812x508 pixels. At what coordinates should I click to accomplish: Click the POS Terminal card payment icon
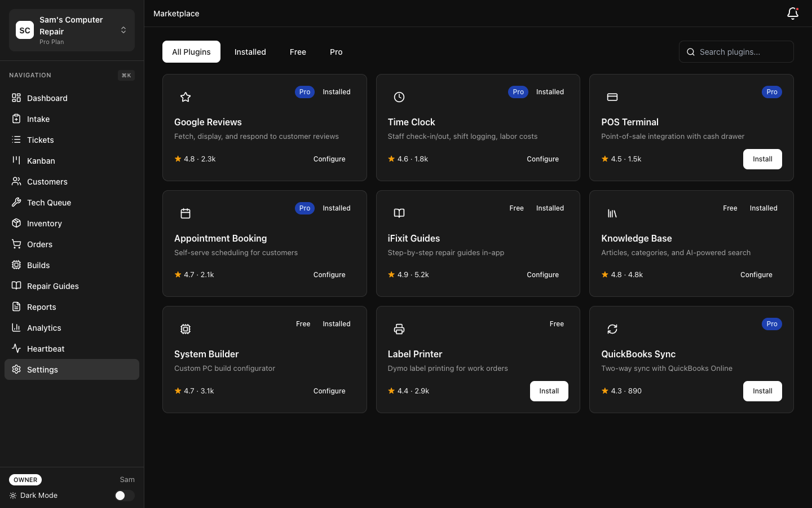(612, 97)
